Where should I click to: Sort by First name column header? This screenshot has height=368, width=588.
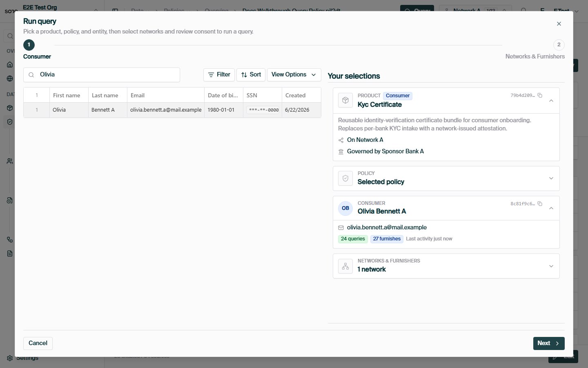pyautogui.click(x=69, y=95)
